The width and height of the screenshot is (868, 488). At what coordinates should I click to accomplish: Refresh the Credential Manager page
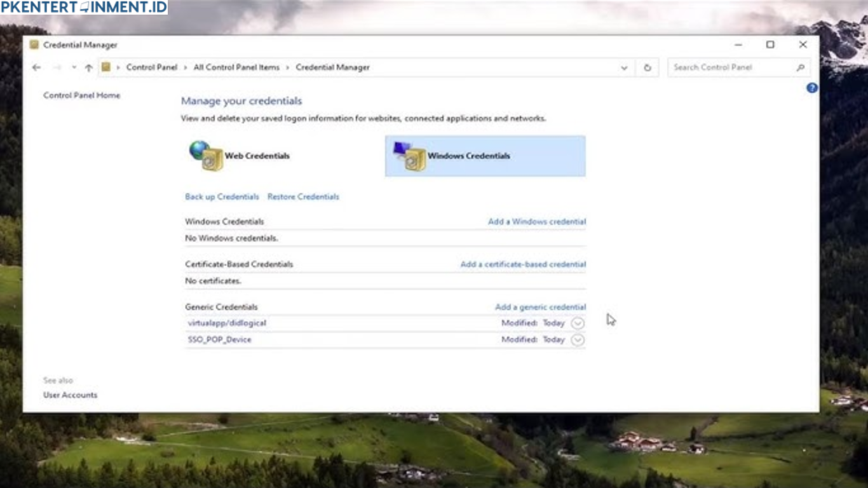point(647,67)
